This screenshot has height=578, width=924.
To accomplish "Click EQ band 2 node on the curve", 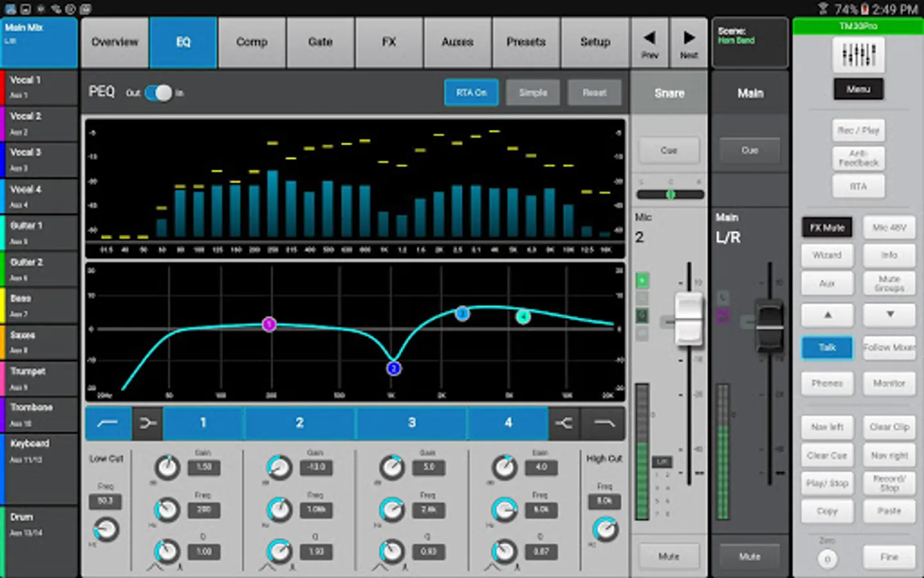I will [393, 368].
